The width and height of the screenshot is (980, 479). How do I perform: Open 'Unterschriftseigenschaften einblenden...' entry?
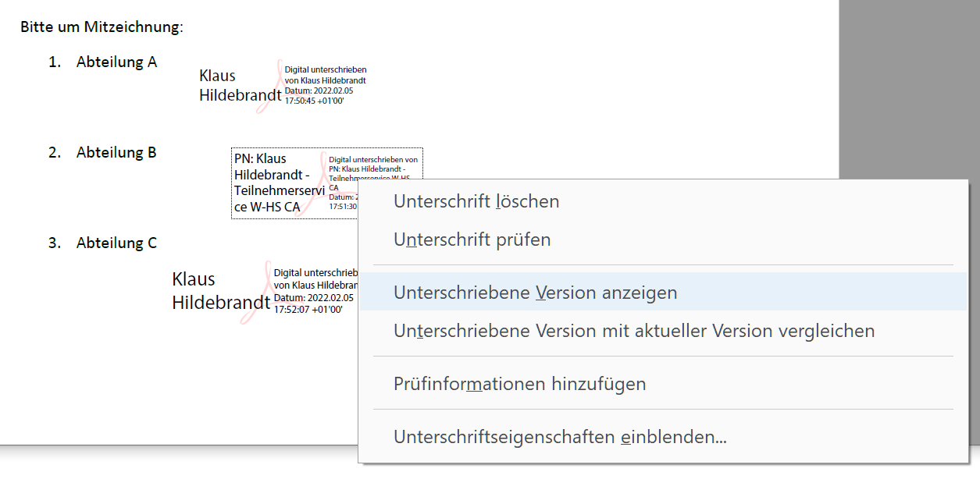click(x=560, y=437)
